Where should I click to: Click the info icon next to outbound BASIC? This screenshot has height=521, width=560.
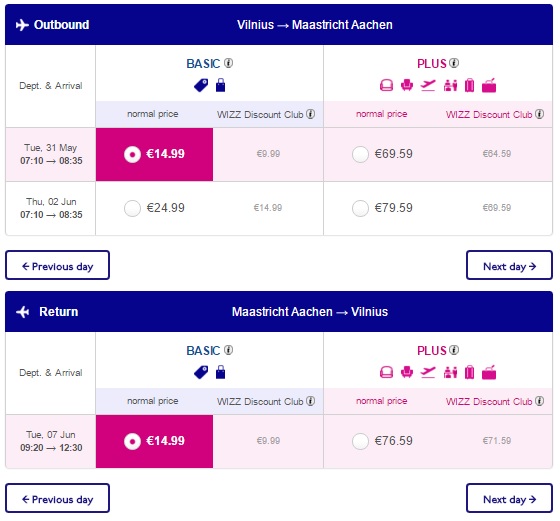point(229,63)
